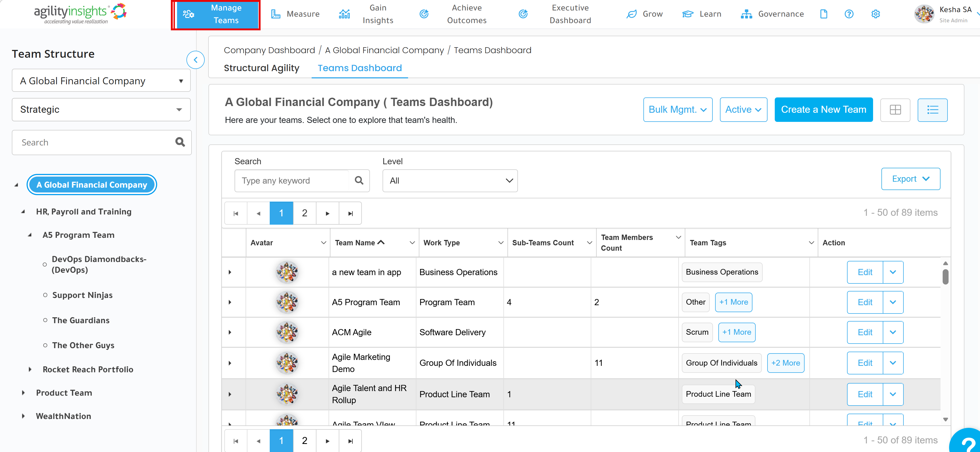Switch to Structural Agility tab
Screen dimensions: 980x452
coord(261,68)
